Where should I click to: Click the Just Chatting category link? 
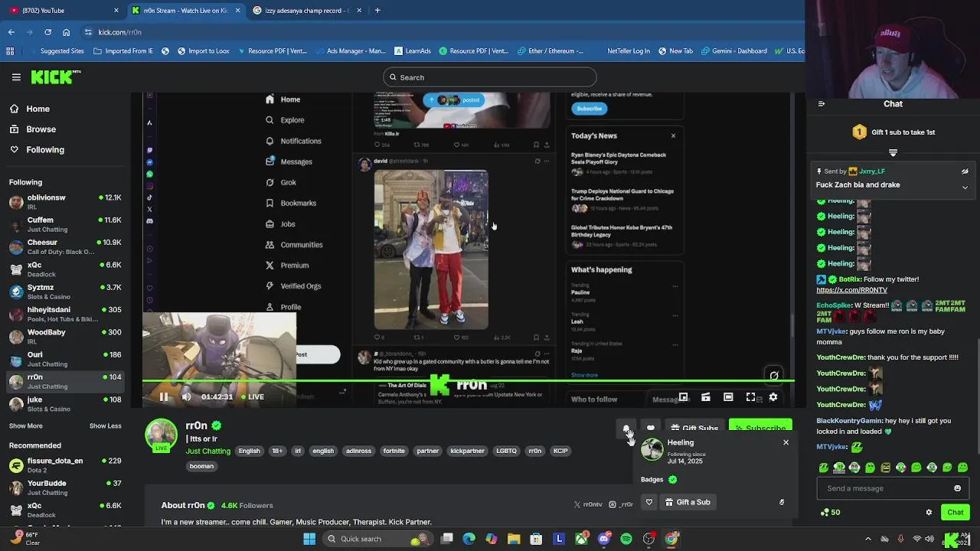[x=207, y=451]
